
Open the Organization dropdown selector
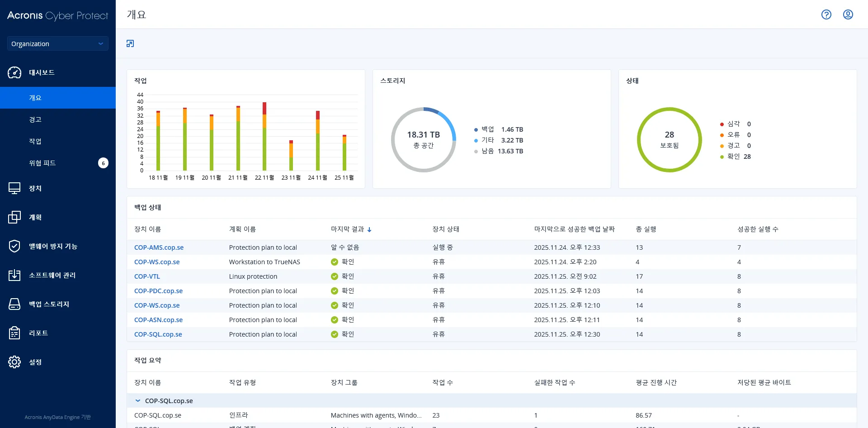coord(57,44)
